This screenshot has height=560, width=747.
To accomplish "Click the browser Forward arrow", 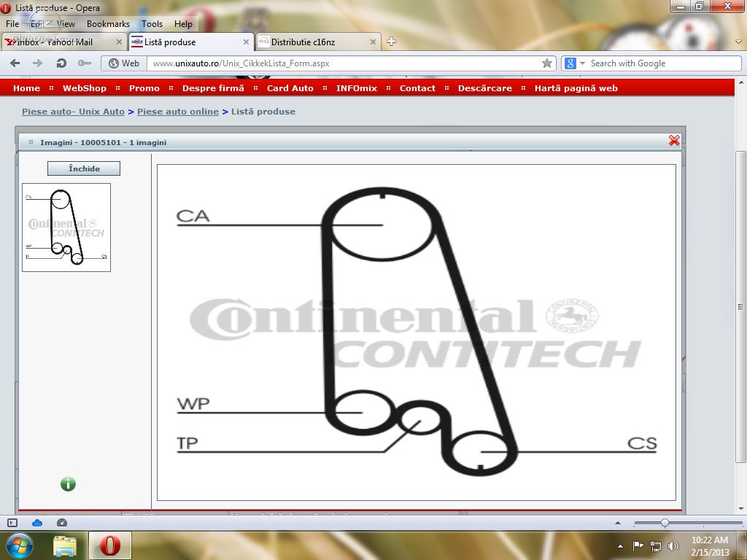I will [37, 63].
